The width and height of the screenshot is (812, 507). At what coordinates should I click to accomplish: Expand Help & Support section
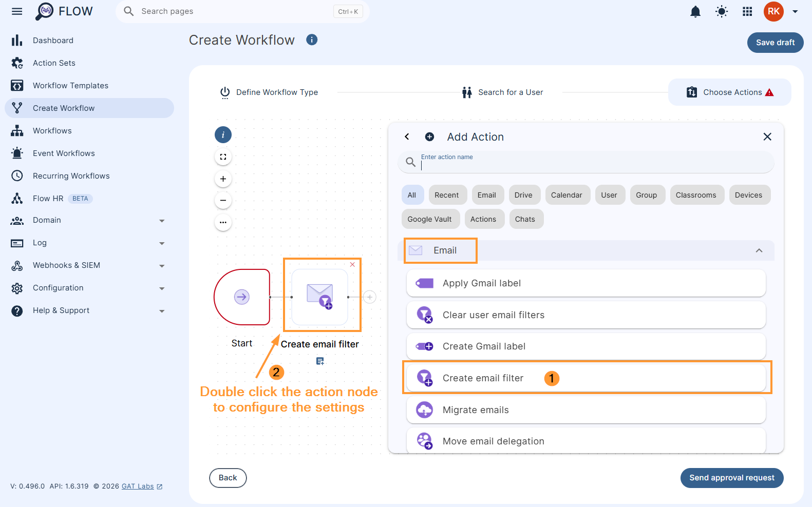point(89,310)
